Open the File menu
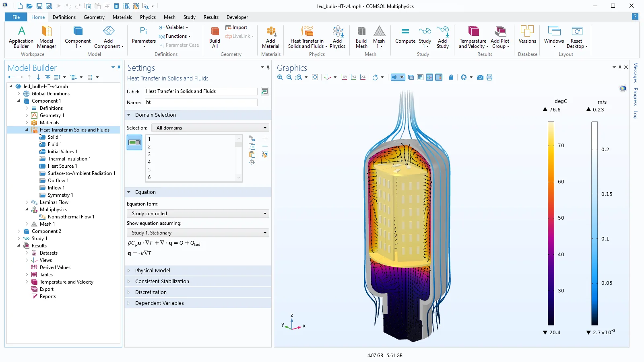Screen dimensions: 644x362 pos(16,17)
